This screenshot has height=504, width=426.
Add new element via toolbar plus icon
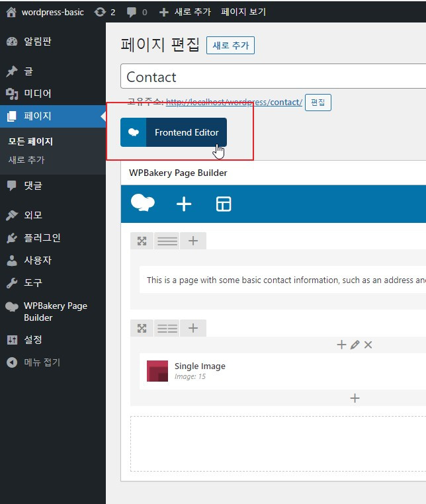point(184,204)
